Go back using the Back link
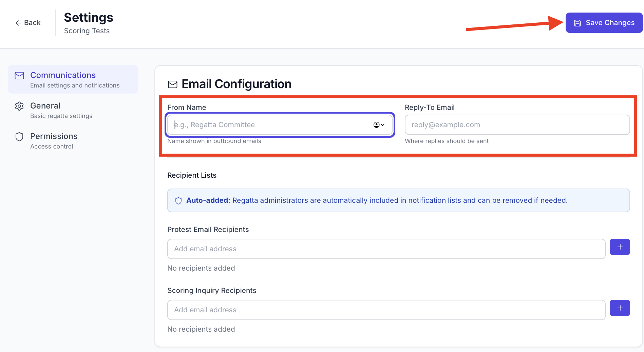 32,23
